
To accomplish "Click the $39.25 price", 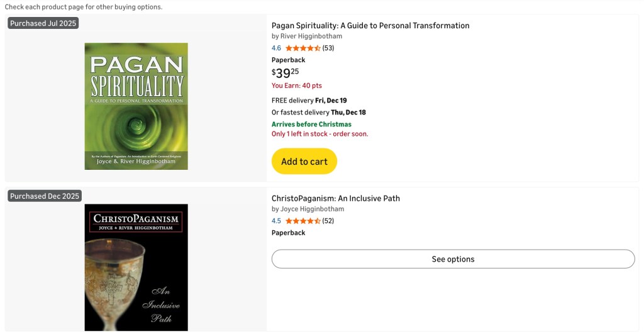I will [285, 73].
